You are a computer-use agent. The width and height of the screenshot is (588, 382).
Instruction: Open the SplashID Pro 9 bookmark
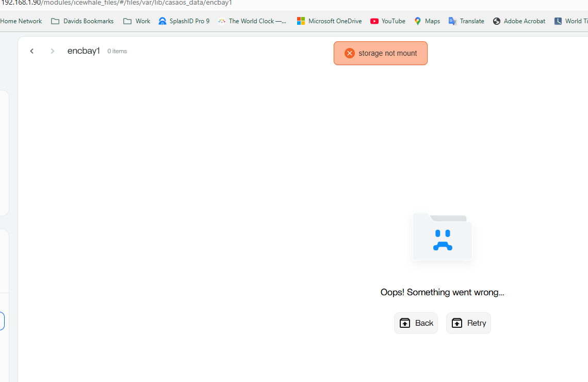pos(184,21)
